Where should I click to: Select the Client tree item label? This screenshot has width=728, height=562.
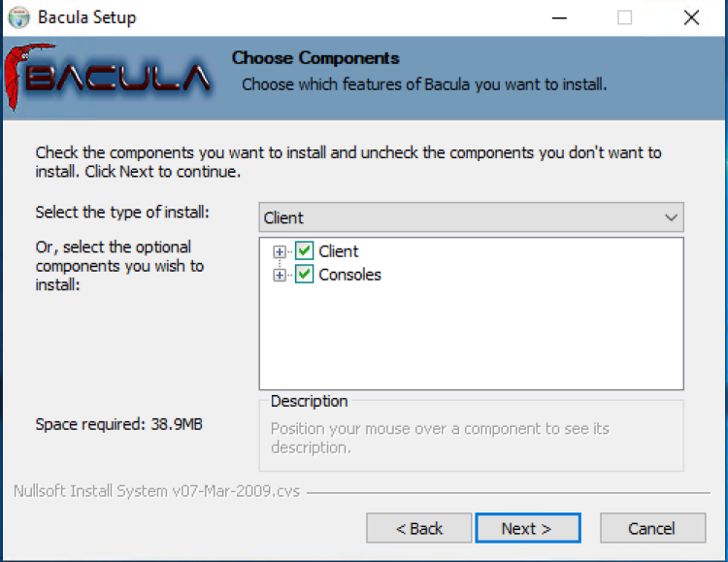click(x=339, y=251)
